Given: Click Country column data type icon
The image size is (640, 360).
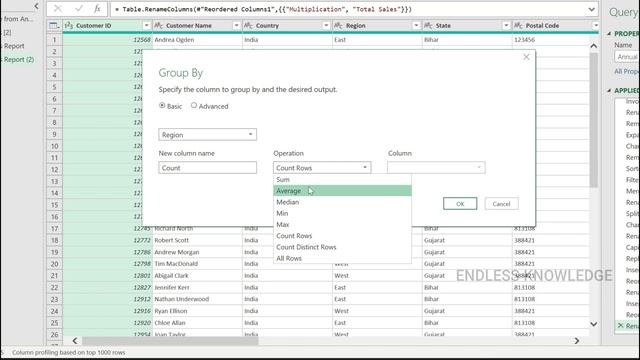Looking at the screenshot, I should 249,25.
